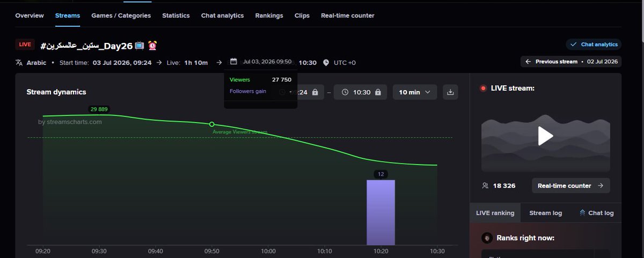Select the LIVE ranking tab
Image resolution: width=644 pixels, height=258 pixels.
click(495, 213)
